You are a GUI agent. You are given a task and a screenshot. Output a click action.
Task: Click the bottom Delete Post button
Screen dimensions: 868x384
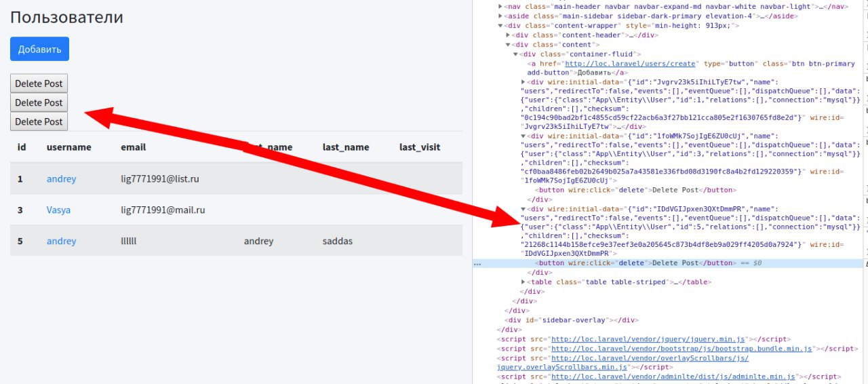pos(39,121)
